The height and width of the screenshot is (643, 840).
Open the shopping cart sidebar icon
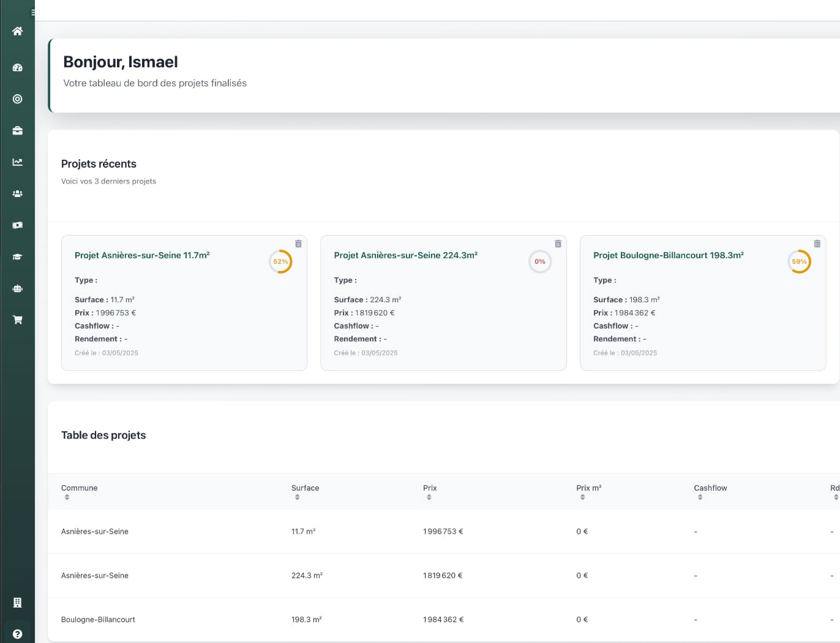tap(17, 320)
